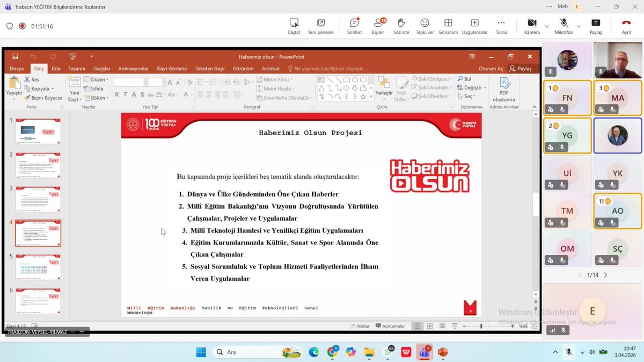This screenshot has height=362, width=644.
Task: Open the Hızlı Stiller gallery
Action: (x=401, y=89)
